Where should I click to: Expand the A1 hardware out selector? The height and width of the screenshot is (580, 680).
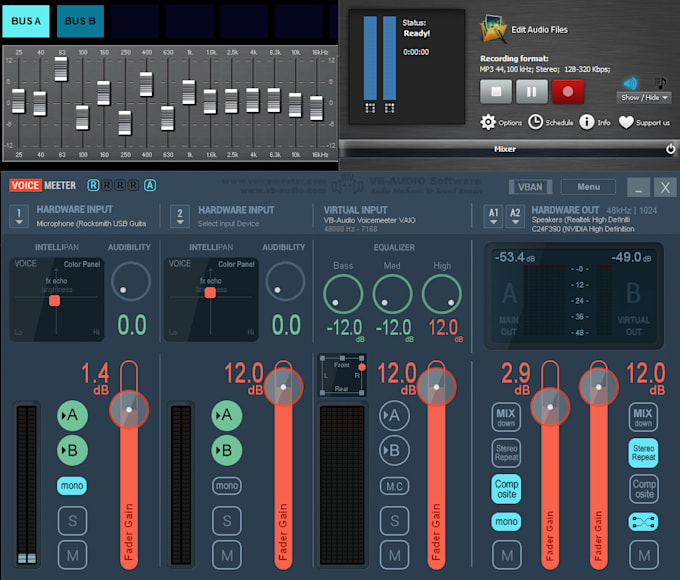(494, 216)
